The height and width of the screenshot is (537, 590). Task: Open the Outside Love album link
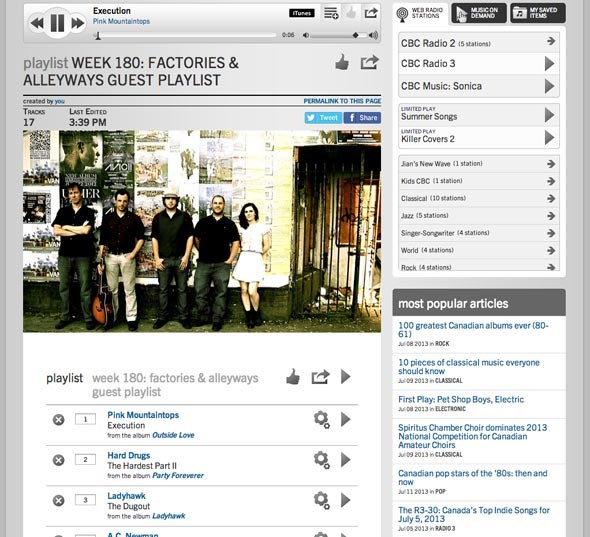point(173,435)
